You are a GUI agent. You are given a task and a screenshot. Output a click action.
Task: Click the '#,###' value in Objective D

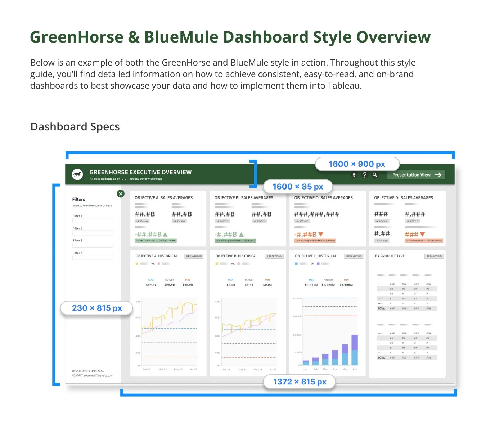415,214
